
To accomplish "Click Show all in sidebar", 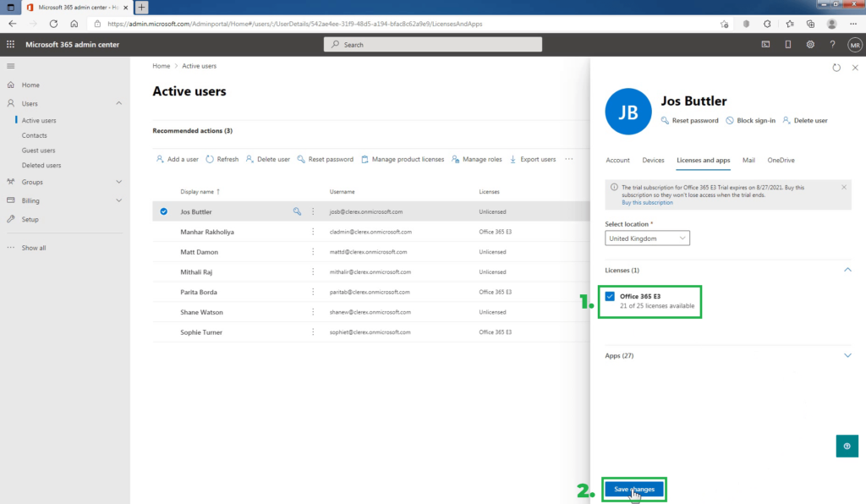I will pos(34,248).
